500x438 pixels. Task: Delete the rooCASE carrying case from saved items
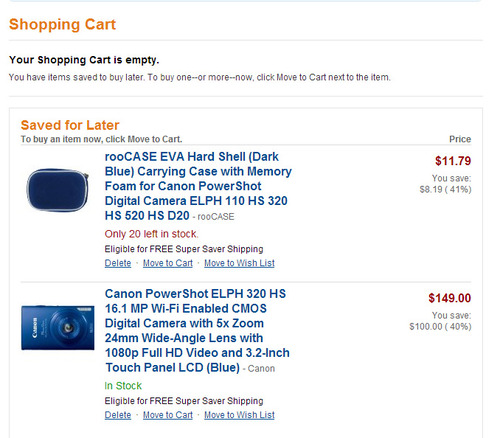click(x=118, y=263)
